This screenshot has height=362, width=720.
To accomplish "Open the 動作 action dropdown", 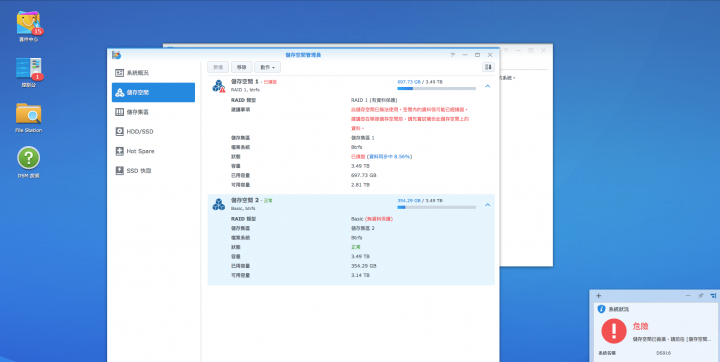I will (x=267, y=67).
